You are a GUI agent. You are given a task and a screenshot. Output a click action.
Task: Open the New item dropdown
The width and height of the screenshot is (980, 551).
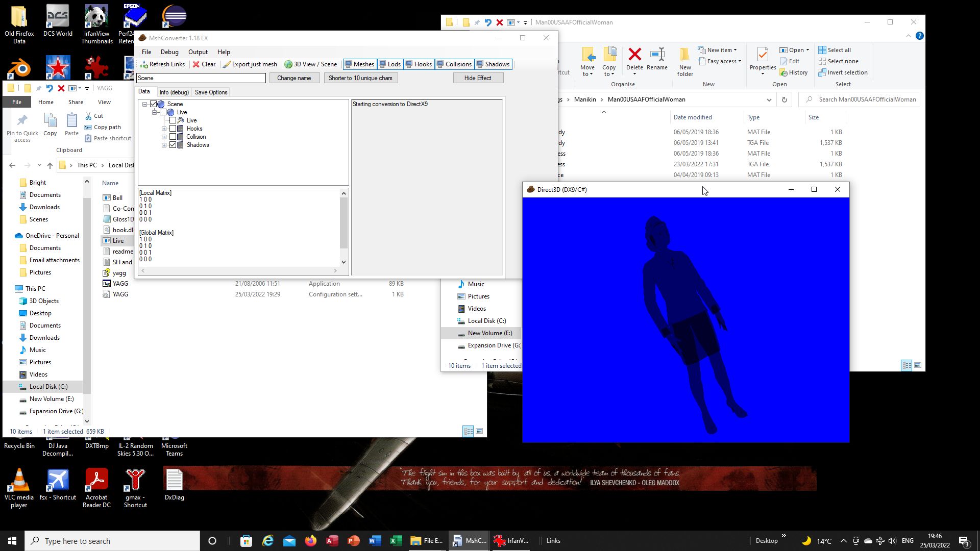tap(717, 50)
